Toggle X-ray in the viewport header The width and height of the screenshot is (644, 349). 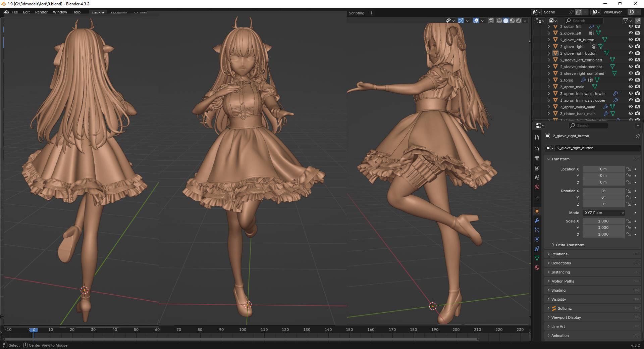tap(491, 21)
